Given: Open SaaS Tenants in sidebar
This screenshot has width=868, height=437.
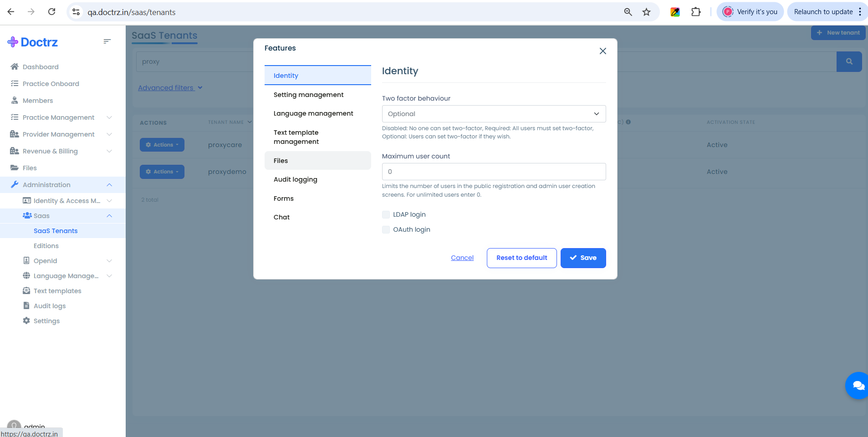Looking at the screenshot, I should (x=56, y=231).
